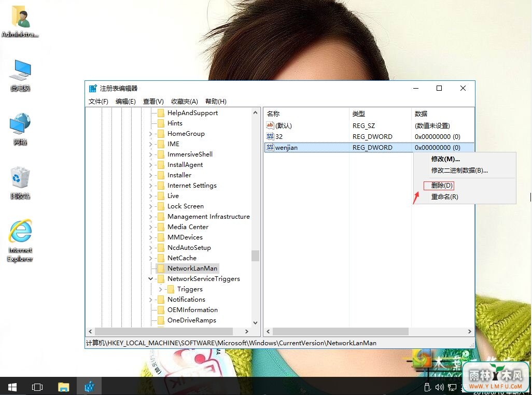Click the NetCache folder icon
Screen dimensions: 532x395
[161, 258]
